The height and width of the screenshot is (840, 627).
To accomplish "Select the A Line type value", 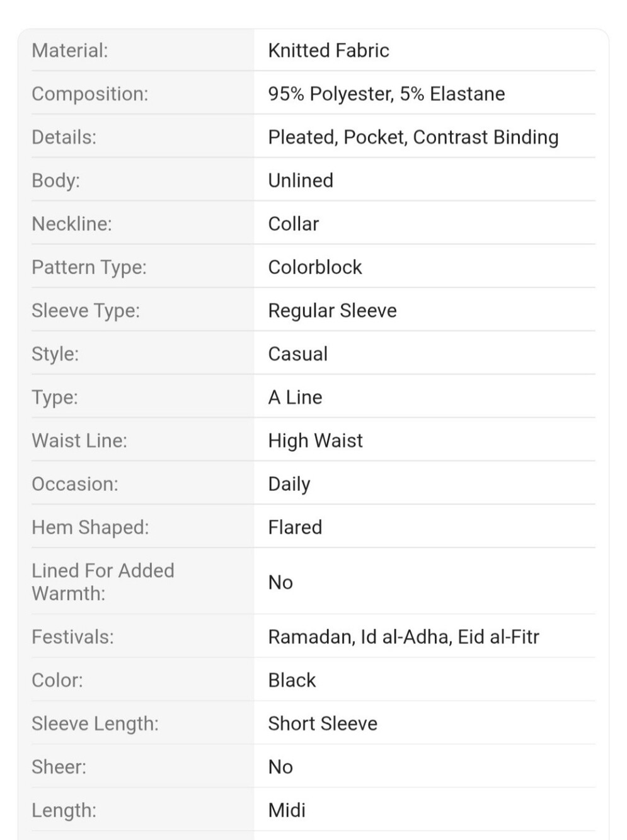I will (x=295, y=398).
